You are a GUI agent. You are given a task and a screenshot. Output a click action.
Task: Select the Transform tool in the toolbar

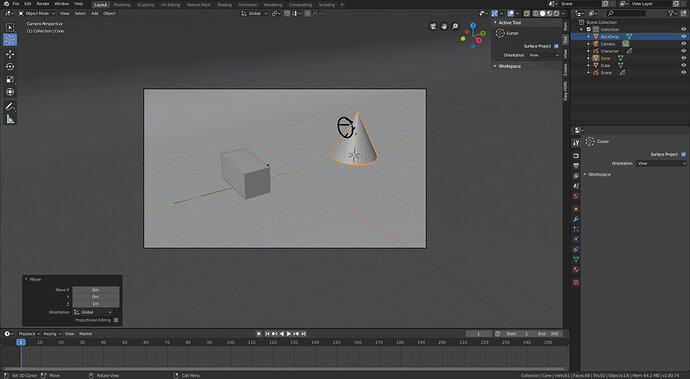pos(10,92)
